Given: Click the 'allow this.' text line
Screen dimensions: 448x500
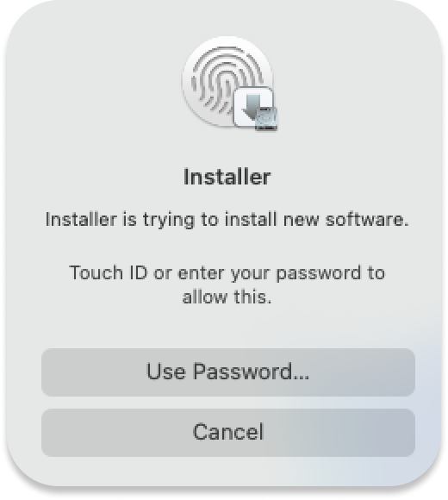Looking at the screenshot, I should click(x=227, y=297).
